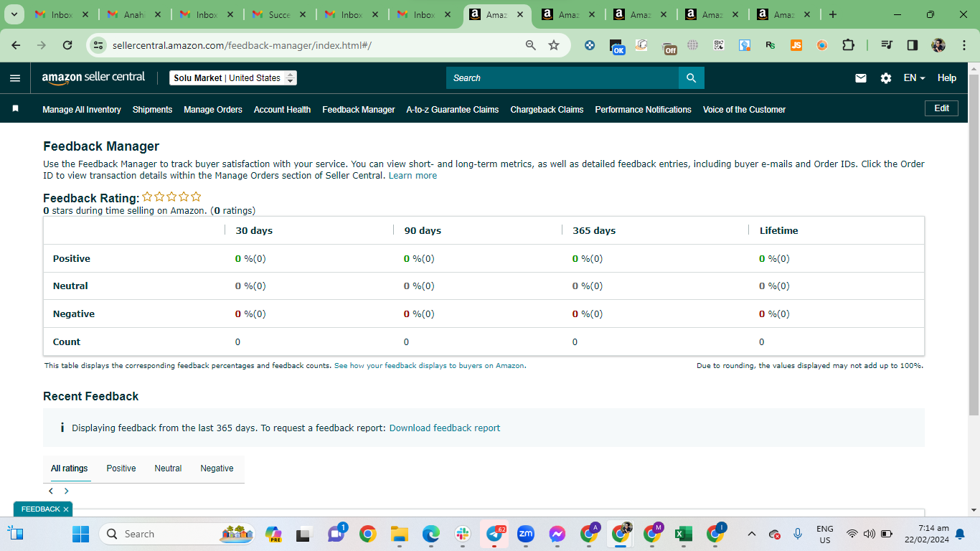Image resolution: width=980 pixels, height=551 pixels.
Task: Go to next feedback page chevron
Action: pos(67,491)
